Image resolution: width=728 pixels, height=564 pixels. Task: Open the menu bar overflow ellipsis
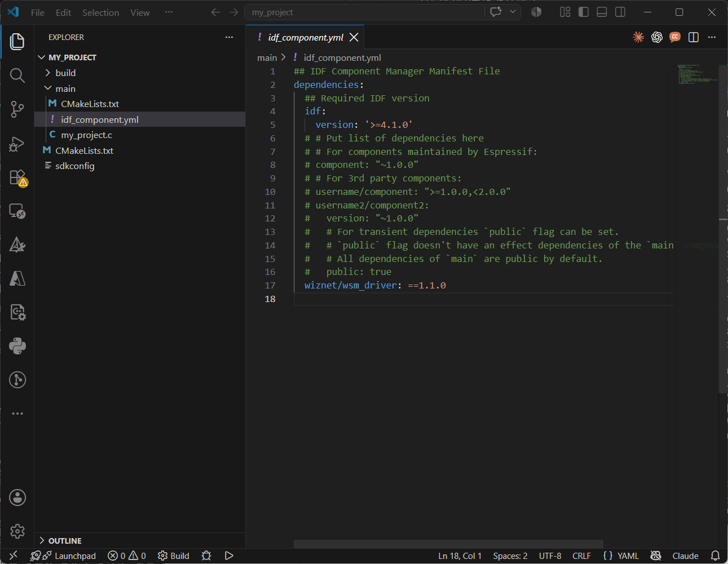[169, 12]
